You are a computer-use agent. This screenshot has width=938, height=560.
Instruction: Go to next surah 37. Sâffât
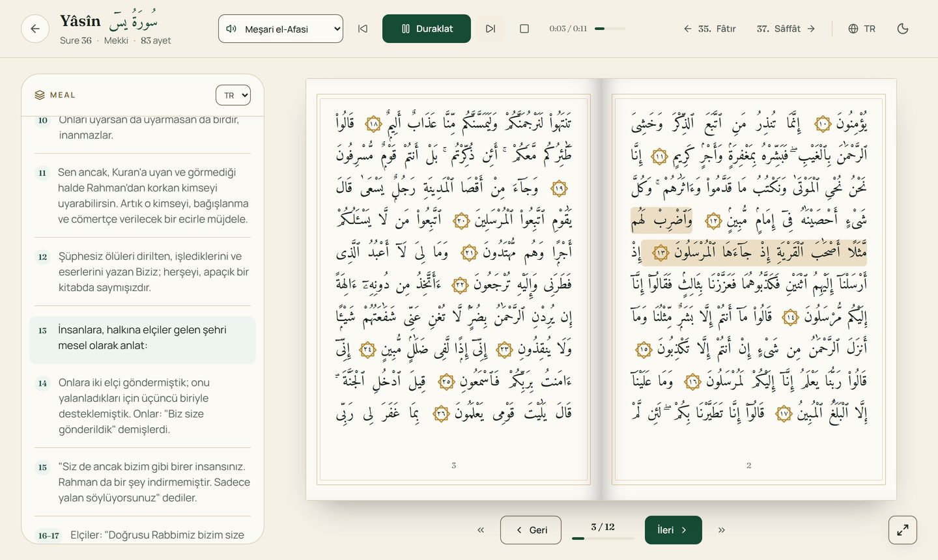[786, 29]
